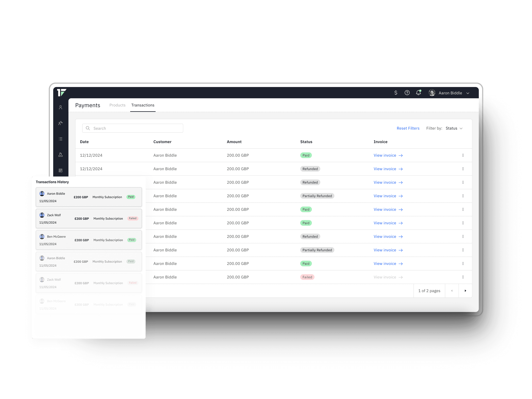The width and height of the screenshot is (532, 399).
Task: Open the kebab menu for the 12/12/2024 Paid row
Action: click(x=463, y=155)
